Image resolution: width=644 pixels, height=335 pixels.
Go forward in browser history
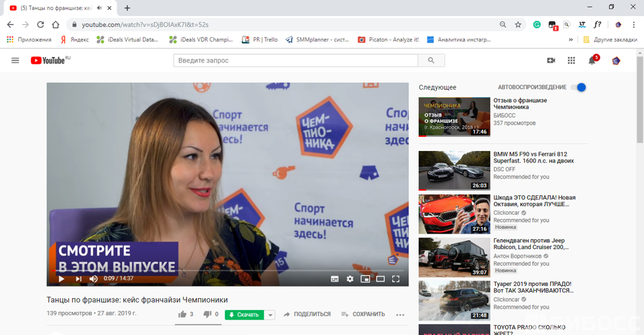point(25,25)
